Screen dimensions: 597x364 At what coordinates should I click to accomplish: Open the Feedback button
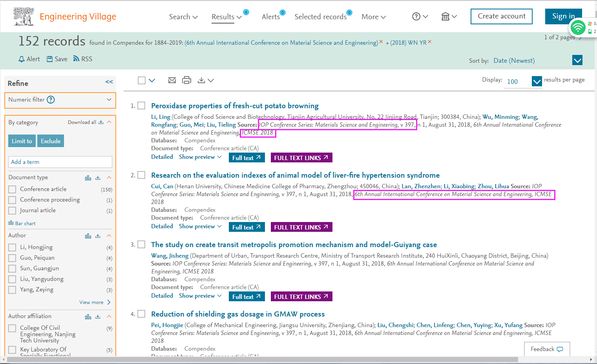click(547, 349)
